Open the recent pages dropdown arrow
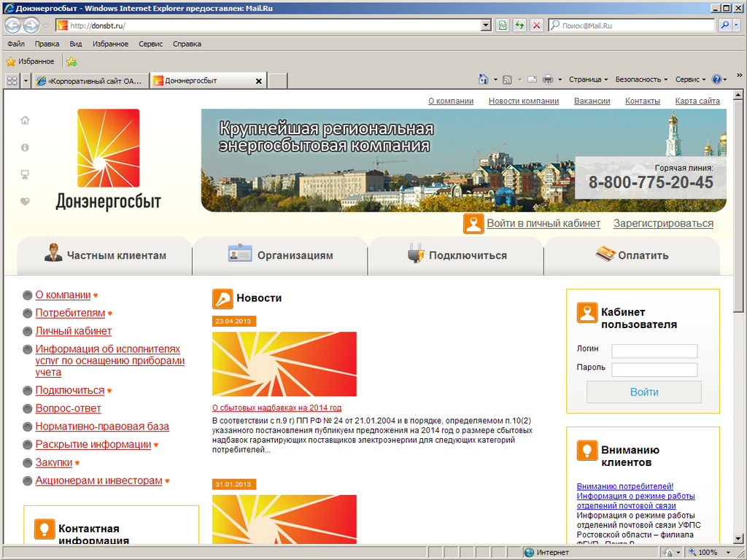The height and width of the screenshot is (560, 747). [46, 26]
